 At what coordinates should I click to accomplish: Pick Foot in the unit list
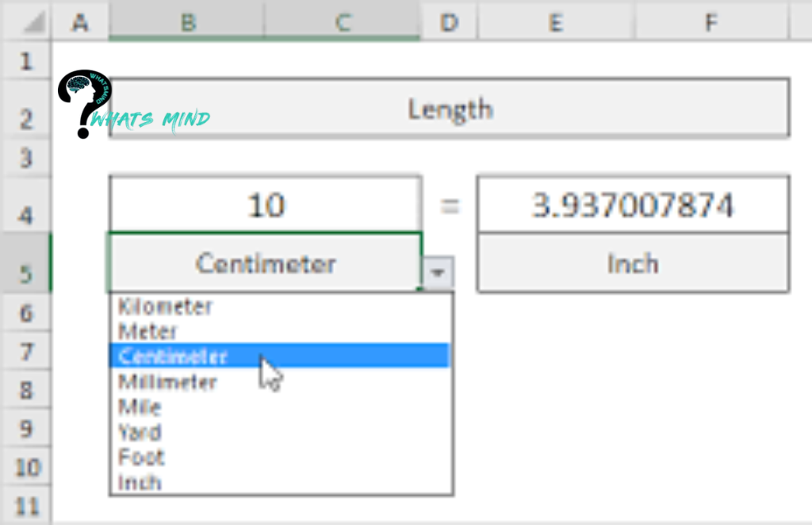pos(141,458)
